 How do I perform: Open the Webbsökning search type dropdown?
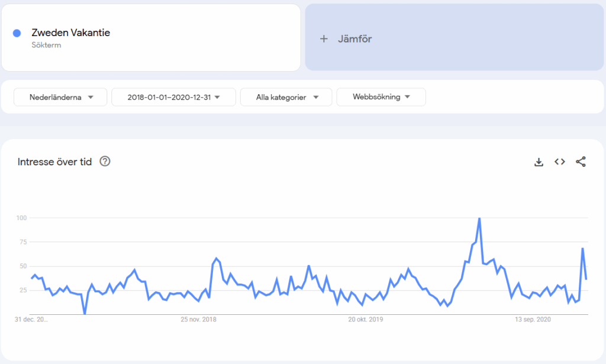pyautogui.click(x=381, y=97)
